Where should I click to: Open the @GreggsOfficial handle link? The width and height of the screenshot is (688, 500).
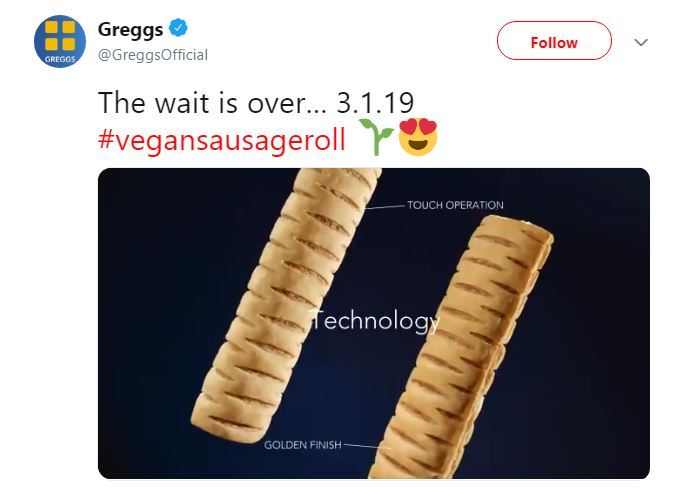point(153,55)
